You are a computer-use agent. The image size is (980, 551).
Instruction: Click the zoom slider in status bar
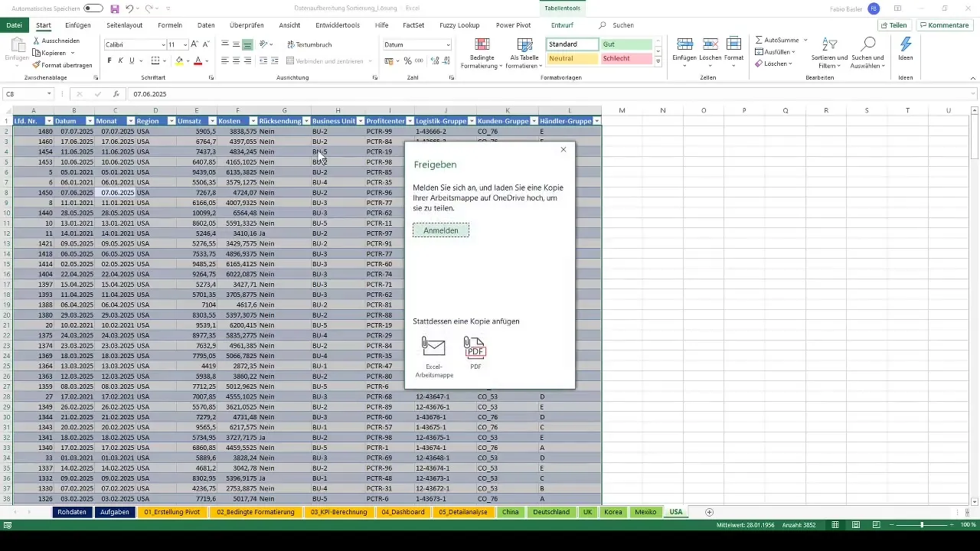tap(922, 525)
